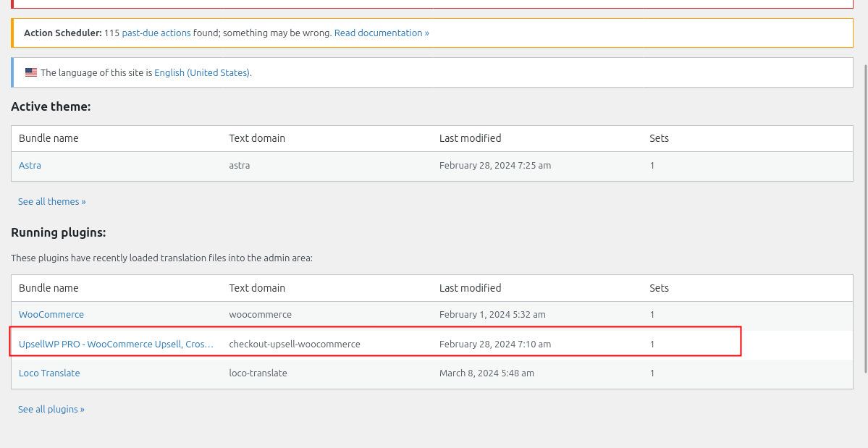This screenshot has width=868, height=448.
Task: Click Text domain header in Active theme table
Action: (257, 138)
